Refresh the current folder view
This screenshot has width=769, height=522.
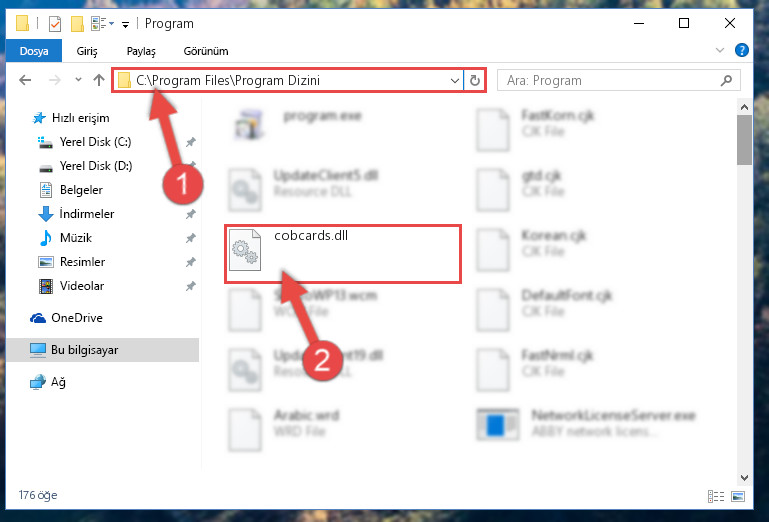[x=474, y=80]
